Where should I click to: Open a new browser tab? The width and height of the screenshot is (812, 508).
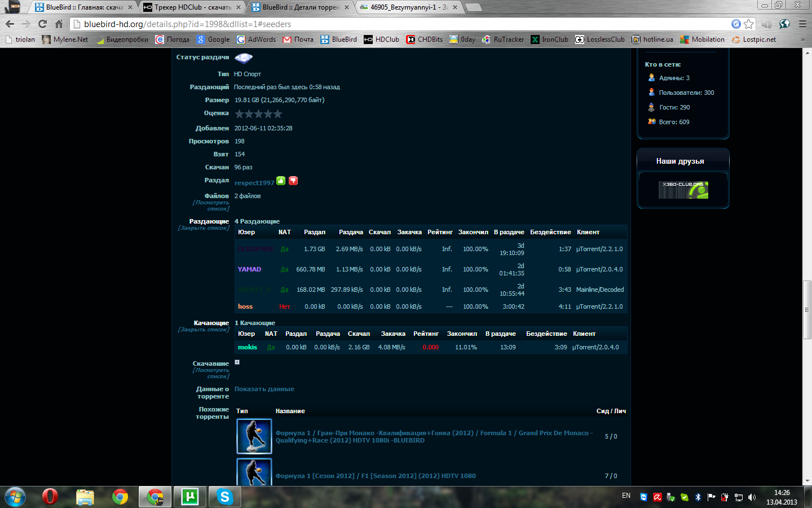[x=474, y=7]
